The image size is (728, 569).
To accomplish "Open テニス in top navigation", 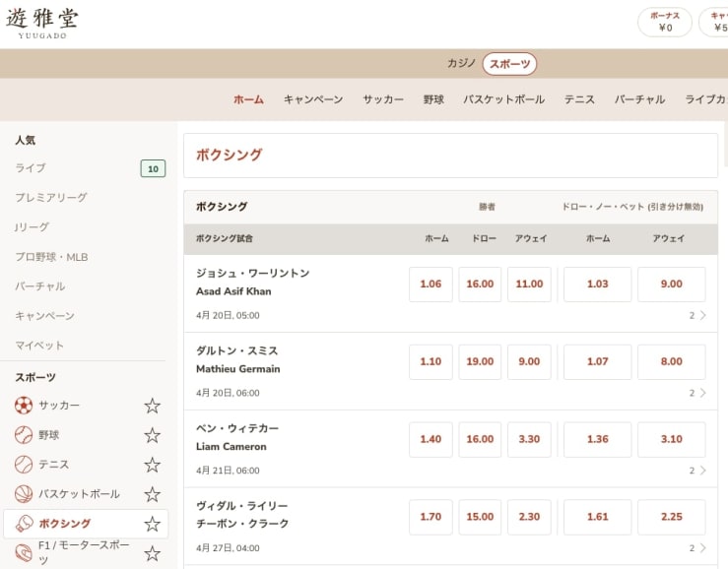I will [579, 99].
